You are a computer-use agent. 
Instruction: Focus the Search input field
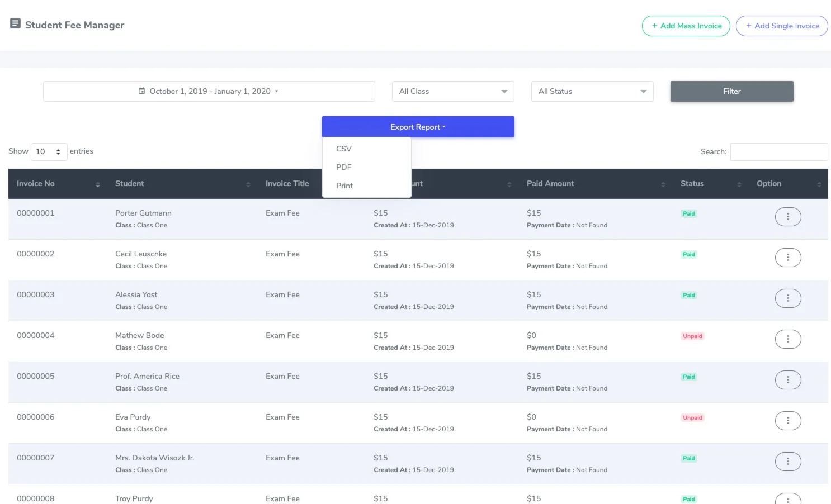(x=778, y=152)
